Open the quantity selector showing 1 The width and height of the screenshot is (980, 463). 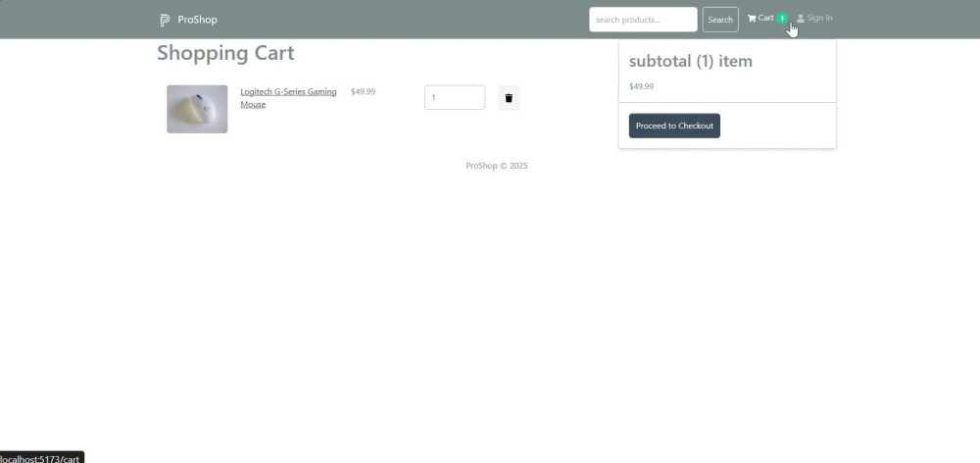click(x=455, y=98)
